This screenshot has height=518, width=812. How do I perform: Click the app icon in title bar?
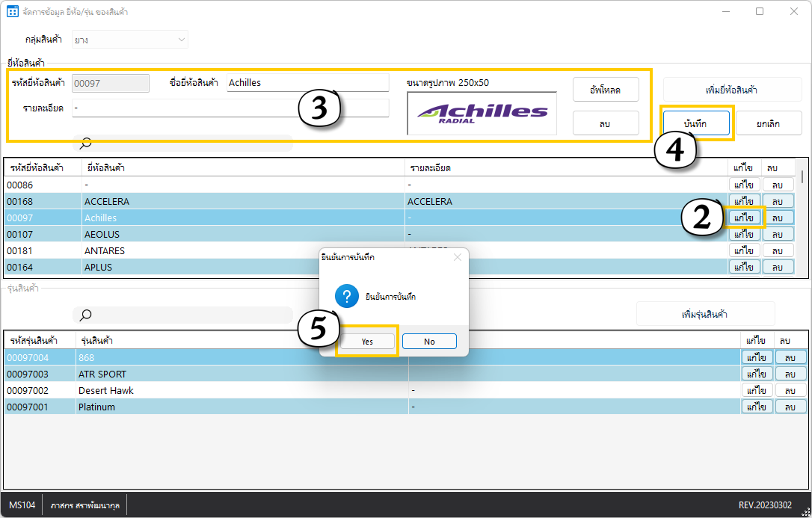click(x=12, y=12)
